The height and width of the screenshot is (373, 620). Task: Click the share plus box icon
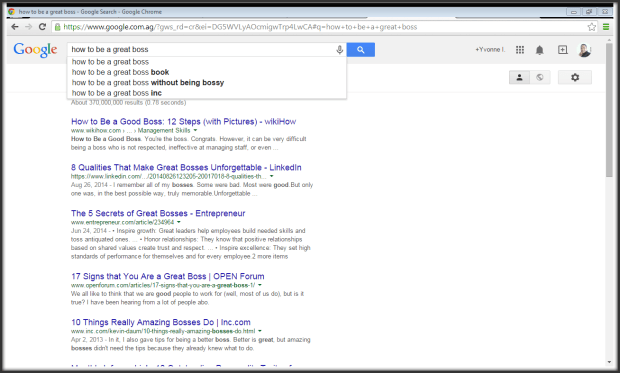562,50
